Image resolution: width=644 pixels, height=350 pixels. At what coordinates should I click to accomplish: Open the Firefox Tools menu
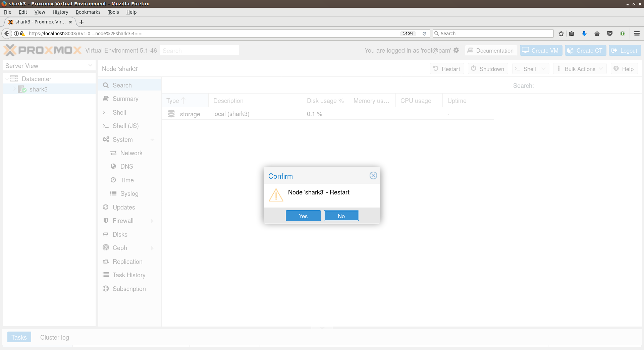click(113, 12)
